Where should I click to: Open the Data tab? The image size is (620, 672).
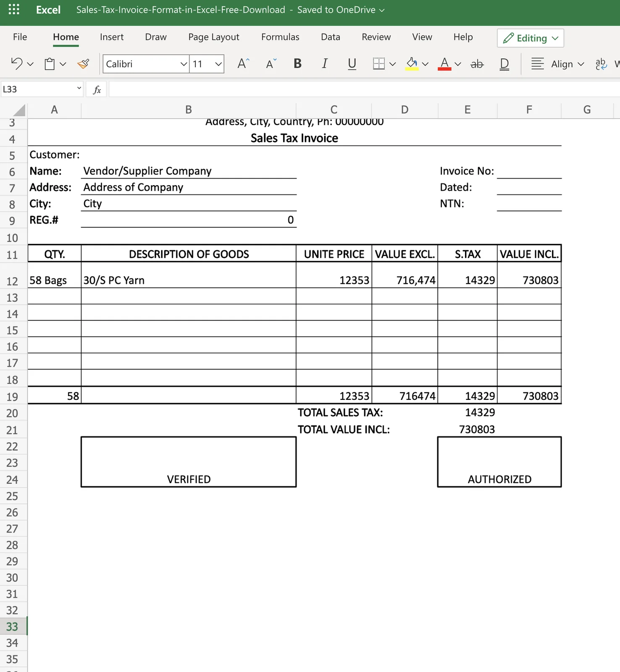click(x=331, y=37)
